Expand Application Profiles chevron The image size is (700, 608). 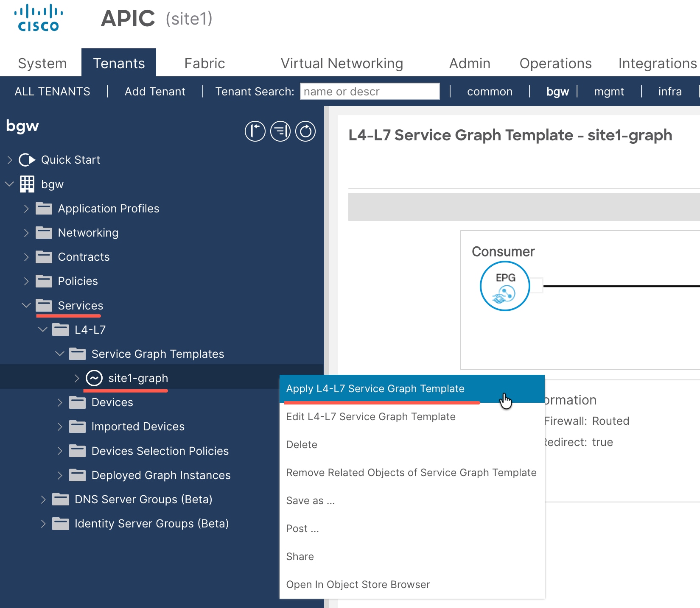point(26,209)
